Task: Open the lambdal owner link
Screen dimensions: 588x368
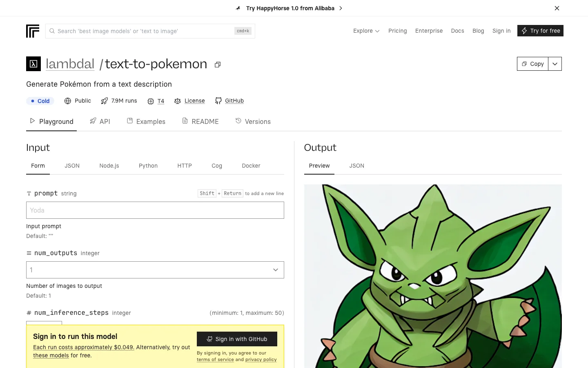Action: [x=70, y=64]
